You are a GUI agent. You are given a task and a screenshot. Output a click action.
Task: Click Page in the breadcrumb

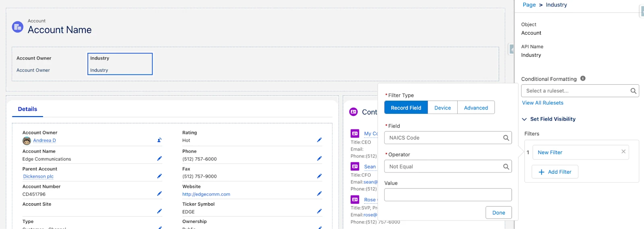point(529,5)
